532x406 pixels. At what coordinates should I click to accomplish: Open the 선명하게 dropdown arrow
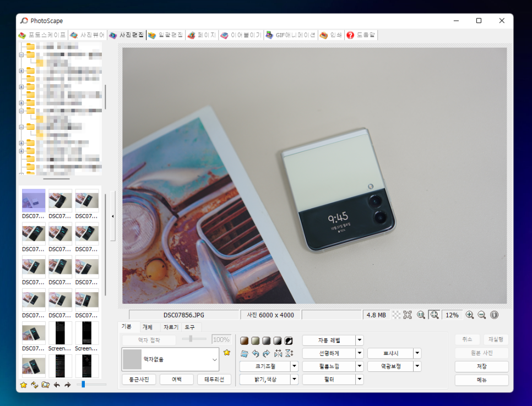tap(359, 353)
